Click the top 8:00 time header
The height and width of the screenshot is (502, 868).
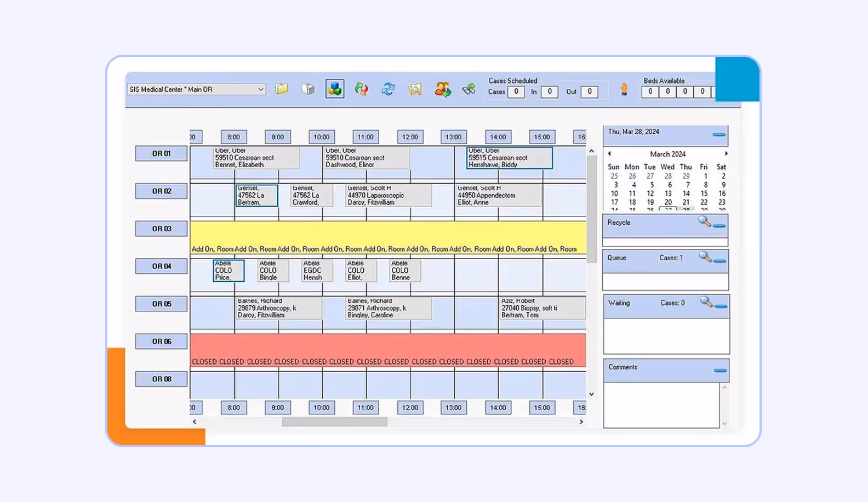pos(234,137)
